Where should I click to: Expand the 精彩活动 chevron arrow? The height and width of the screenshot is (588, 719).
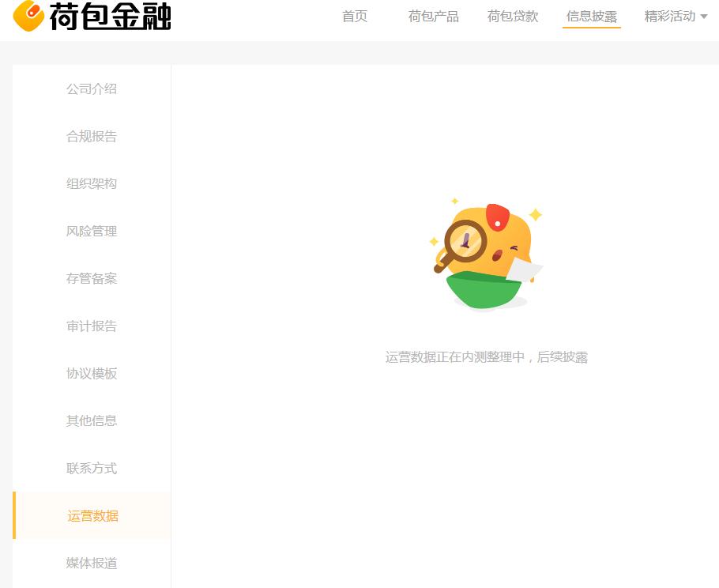click(x=704, y=16)
